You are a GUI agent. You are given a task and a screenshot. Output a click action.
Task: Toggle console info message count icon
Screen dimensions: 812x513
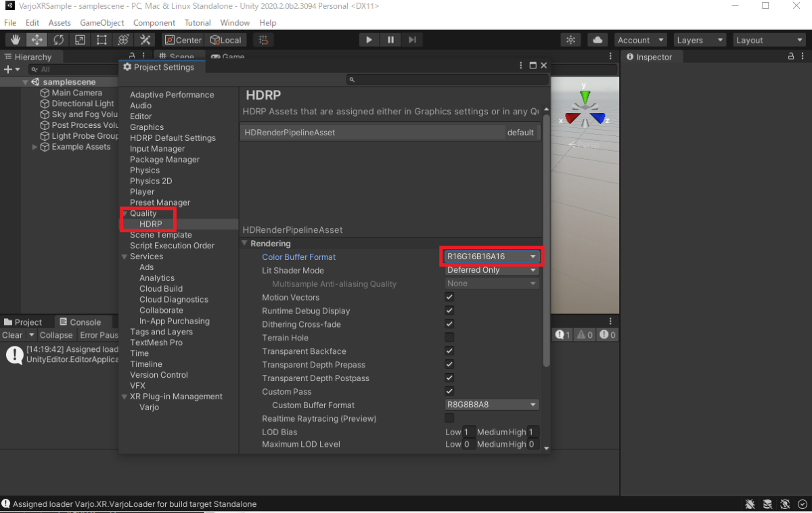click(x=563, y=335)
